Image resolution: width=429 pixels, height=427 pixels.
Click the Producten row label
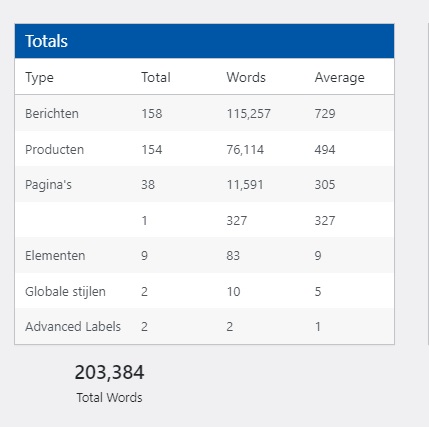(54, 149)
